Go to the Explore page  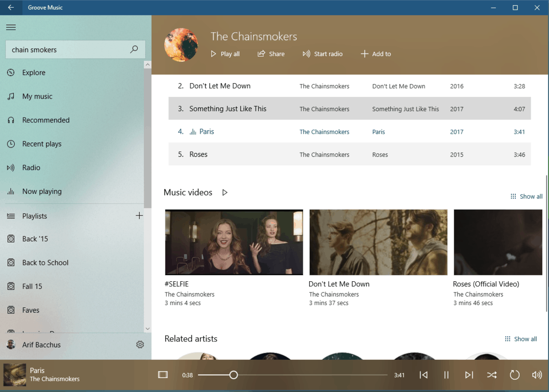click(x=34, y=72)
